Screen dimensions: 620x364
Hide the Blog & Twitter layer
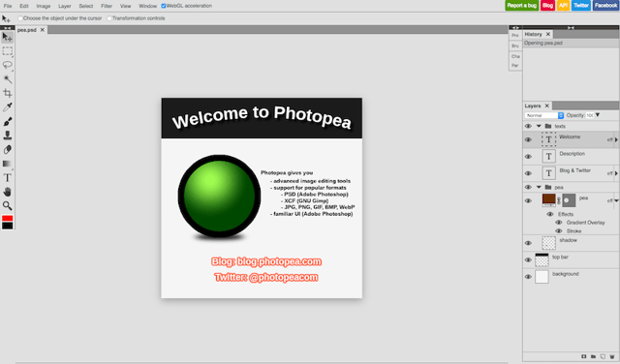528,173
